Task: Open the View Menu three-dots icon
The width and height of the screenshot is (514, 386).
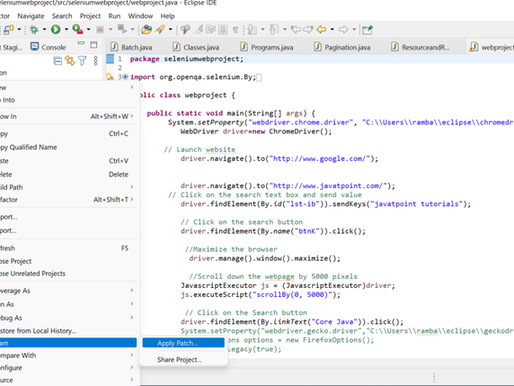Action: 96,61
